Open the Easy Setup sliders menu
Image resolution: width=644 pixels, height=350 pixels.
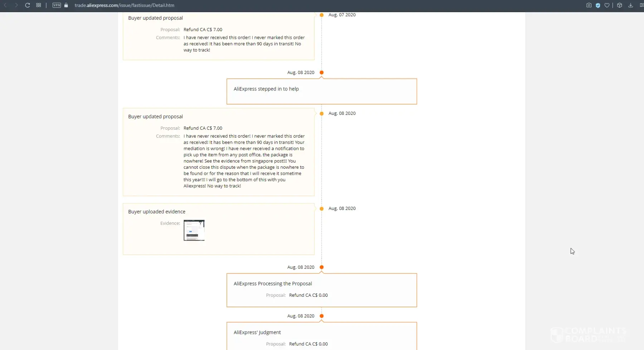tap(641, 5)
